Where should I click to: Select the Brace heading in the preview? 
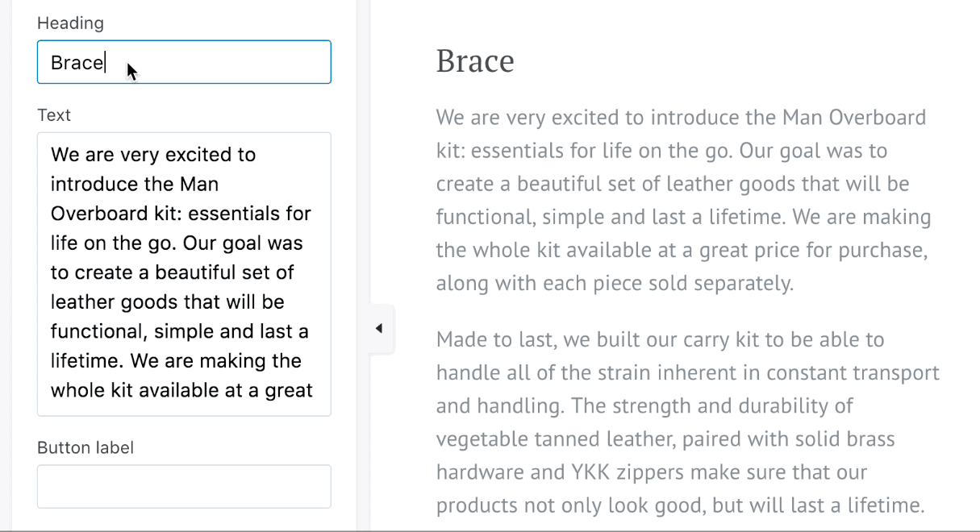[x=475, y=61]
